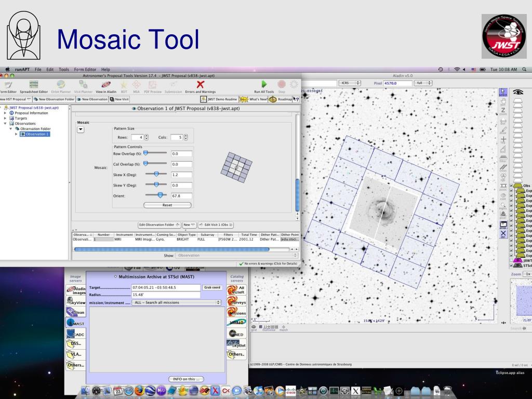Screen dimensions: 532x399
Task: Open the Tools menu
Action: coord(64,69)
